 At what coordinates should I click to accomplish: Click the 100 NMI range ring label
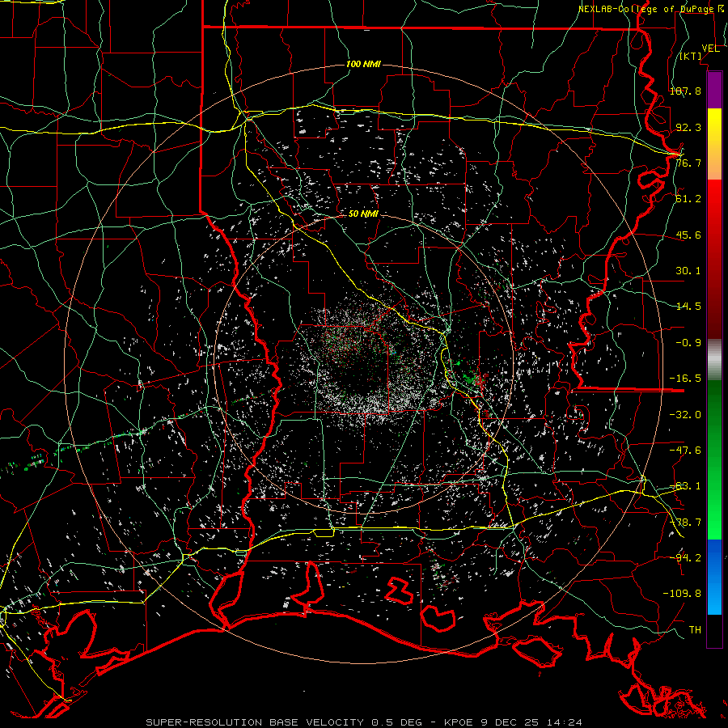(363, 64)
